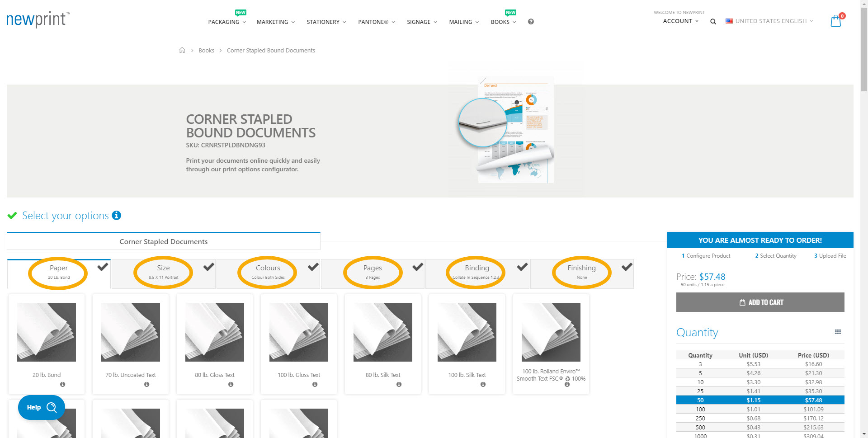The height and width of the screenshot is (438, 868).
Task: Select the Paper option tab
Action: click(59, 273)
